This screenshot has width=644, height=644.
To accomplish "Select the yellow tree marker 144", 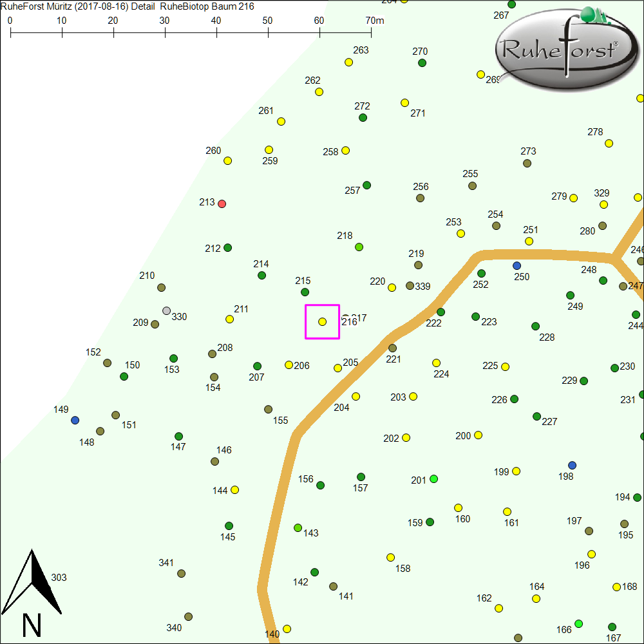I will tap(235, 490).
